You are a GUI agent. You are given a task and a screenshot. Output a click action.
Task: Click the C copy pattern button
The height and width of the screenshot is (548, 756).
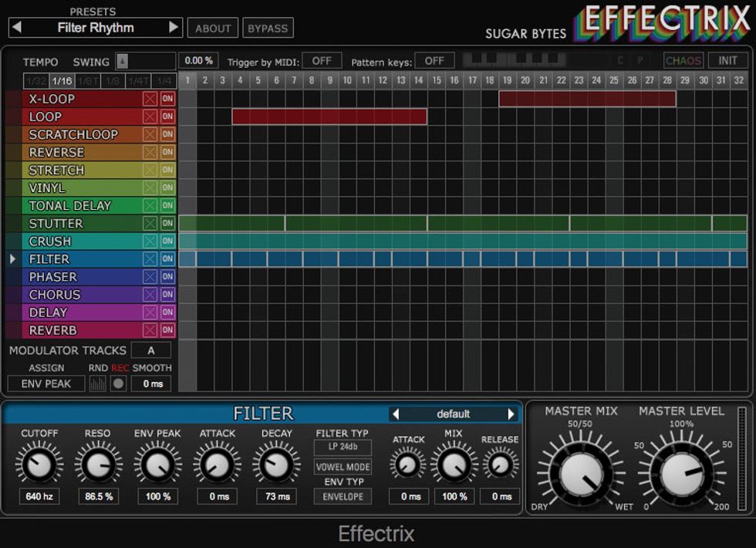click(x=620, y=61)
